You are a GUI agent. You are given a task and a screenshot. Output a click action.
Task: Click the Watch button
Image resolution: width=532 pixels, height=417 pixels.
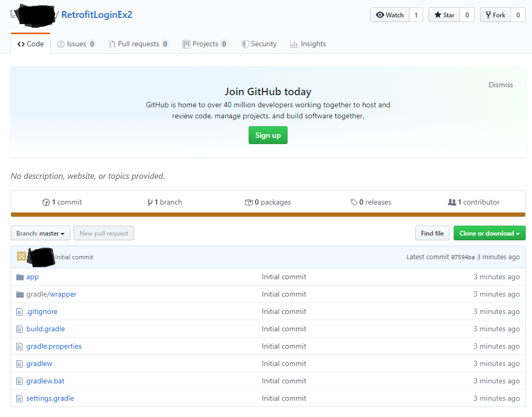coord(390,15)
